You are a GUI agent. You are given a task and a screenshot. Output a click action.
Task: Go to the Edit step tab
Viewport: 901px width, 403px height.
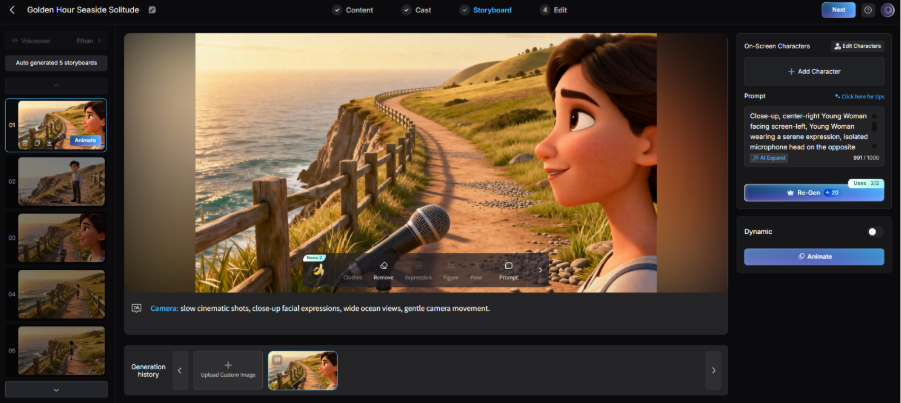click(554, 10)
